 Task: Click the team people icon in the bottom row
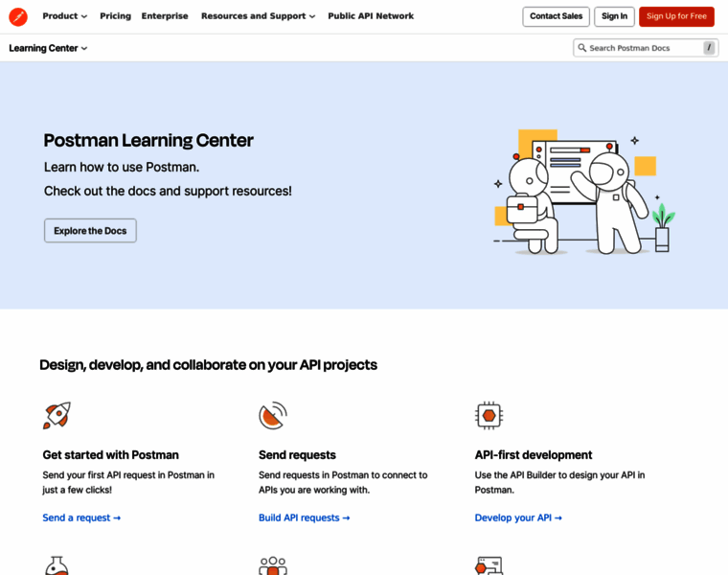pos(273,565)
